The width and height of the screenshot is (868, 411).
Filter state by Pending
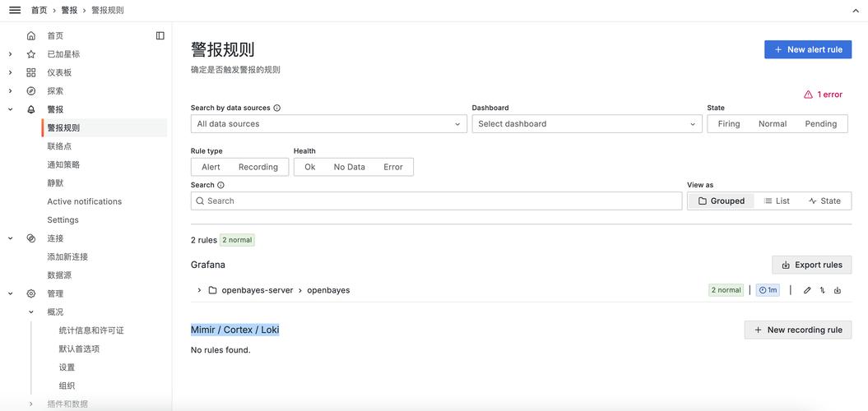tap(820, 124)
